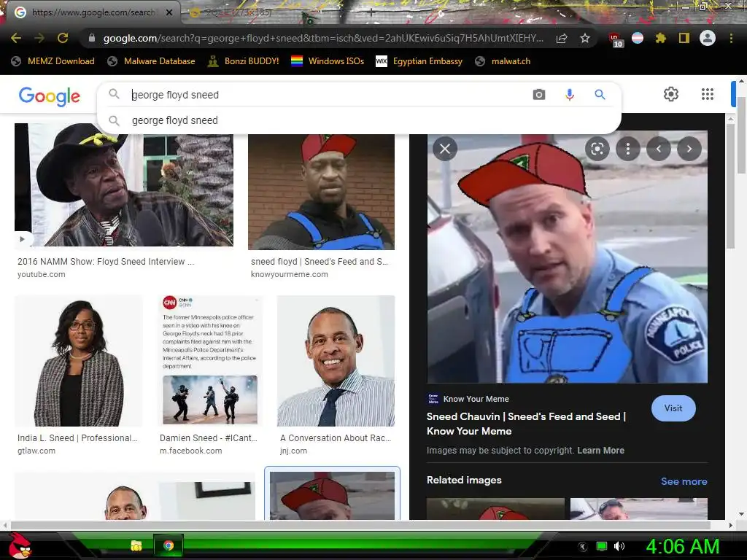747x560 pixels.
Task: Show the previous image in preview
Action: point(659,149)
